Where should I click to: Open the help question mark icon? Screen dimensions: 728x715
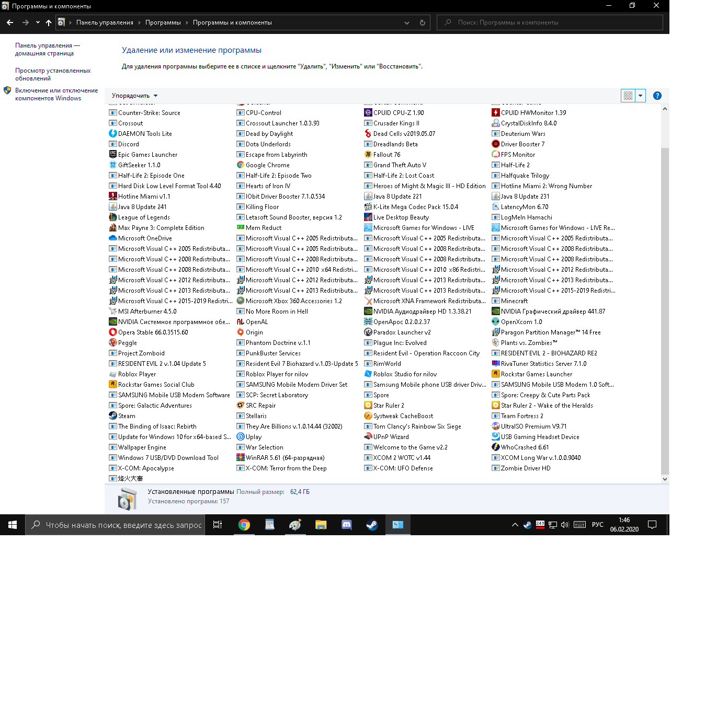tap(657, 96)
